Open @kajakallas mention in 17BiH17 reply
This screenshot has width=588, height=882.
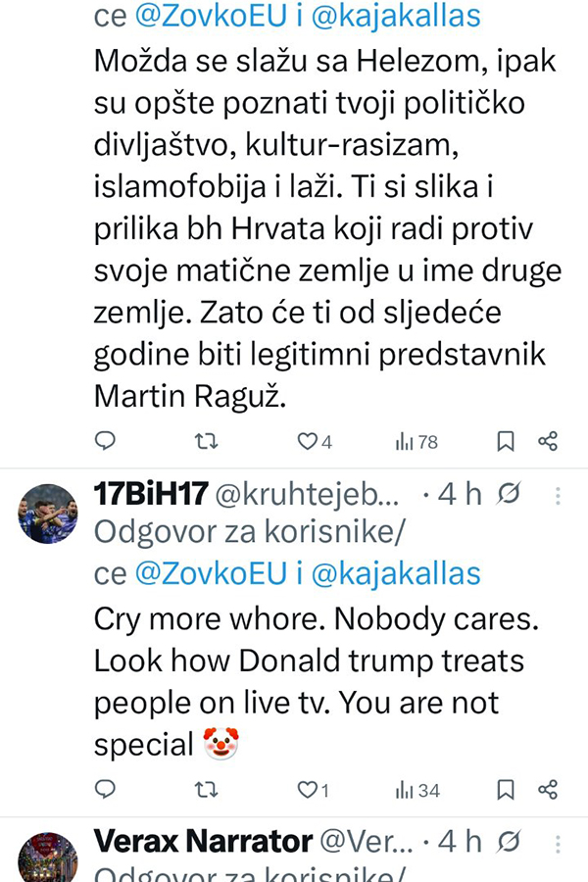(396, 574)
